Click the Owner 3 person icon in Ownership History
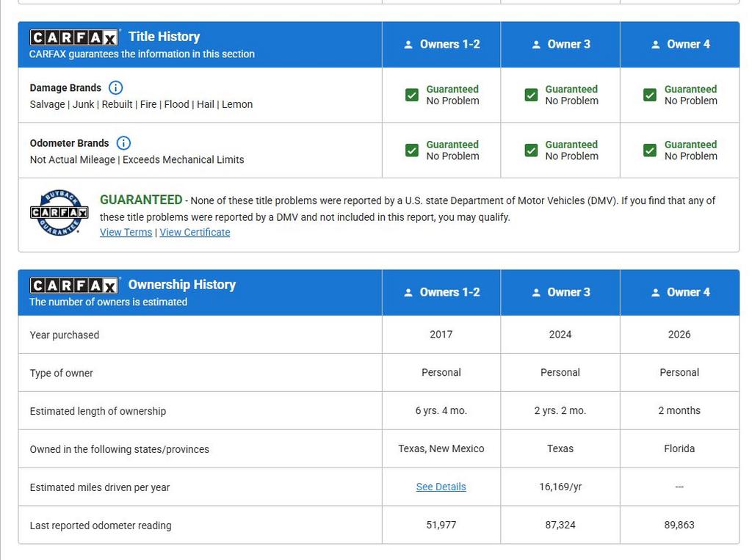This screenshot has height=560, width=752. [x=536, y=292]
